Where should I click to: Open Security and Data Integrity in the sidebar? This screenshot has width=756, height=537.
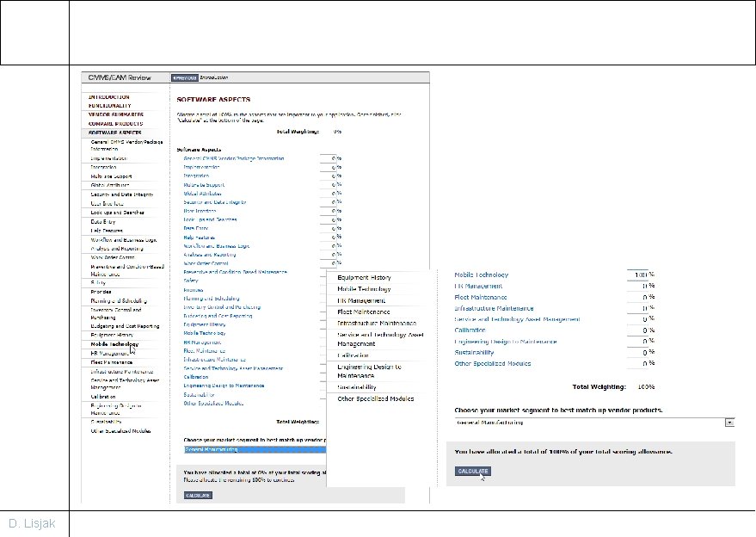[122, 194]
